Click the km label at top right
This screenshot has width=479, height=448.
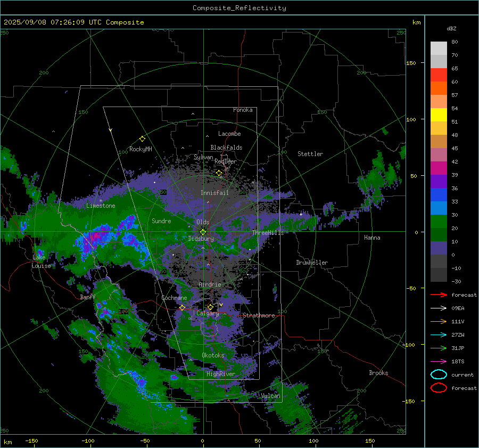[x=416, y=22]
